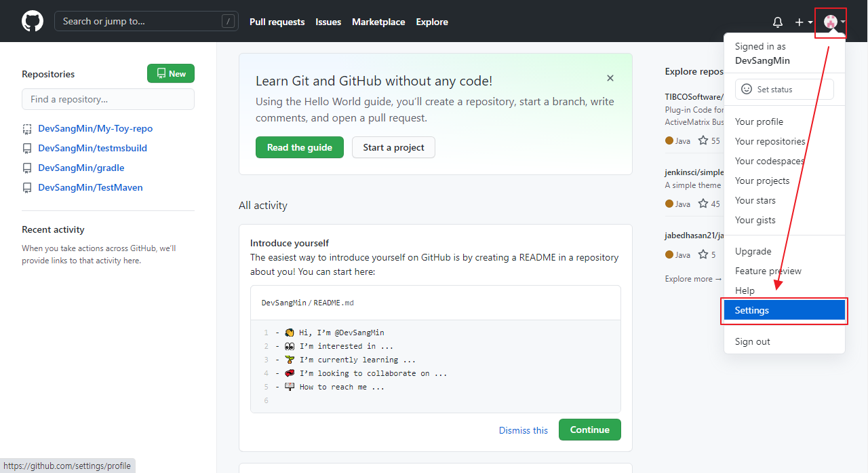Open Settings from user menu
This screenshot has height=473, width=868.
pyautogui.click(x=785, y=310)
